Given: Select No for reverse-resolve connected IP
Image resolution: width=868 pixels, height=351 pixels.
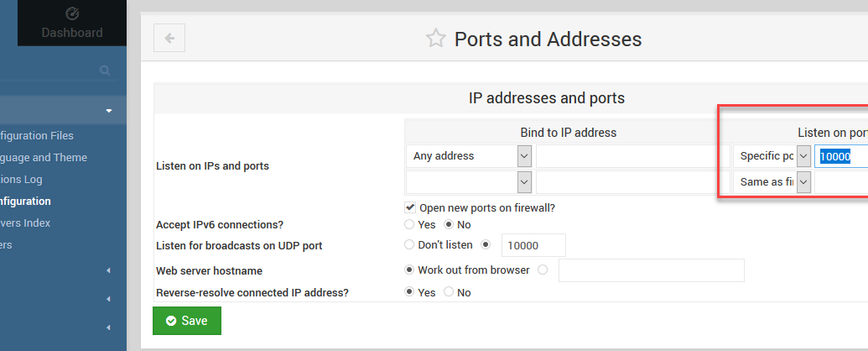Looking at the screenshot, I should pyautogui.click(x=449, y=293).
